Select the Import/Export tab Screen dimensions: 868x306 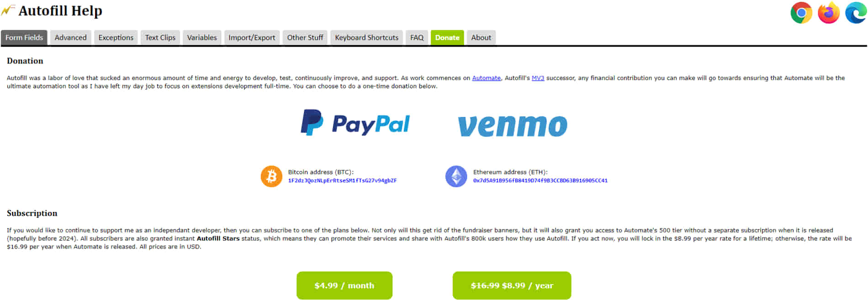click(x=252, y=37)
